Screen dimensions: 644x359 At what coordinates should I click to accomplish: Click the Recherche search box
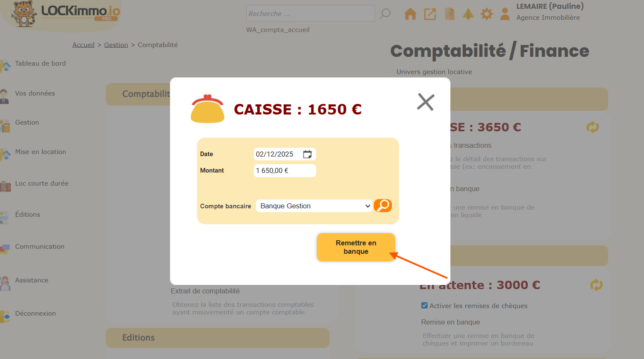coord(310,13)
